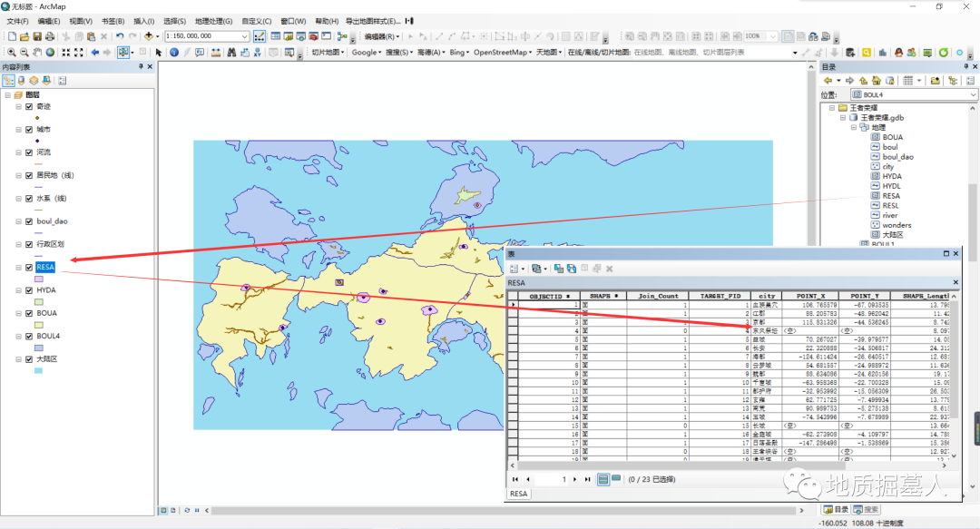
Task: Uncheck the 城市 layer checkbox
Action: click(29, 130)
